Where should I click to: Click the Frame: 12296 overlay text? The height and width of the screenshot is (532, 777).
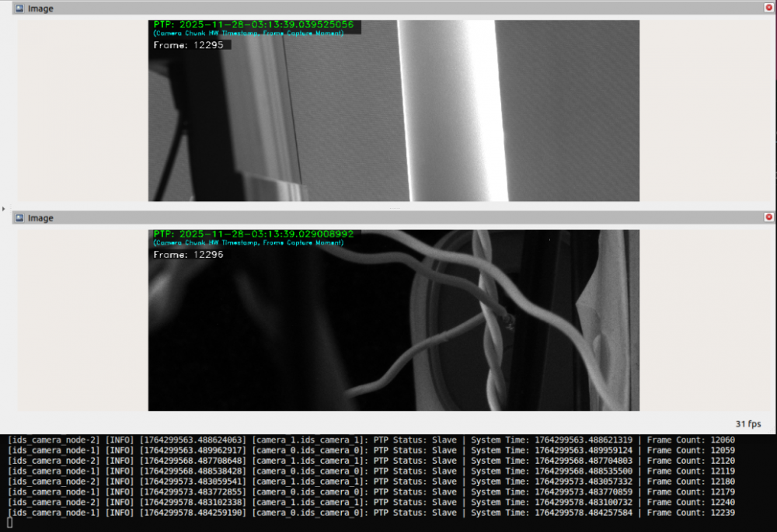pyautogui.click(x=189, y=255)
